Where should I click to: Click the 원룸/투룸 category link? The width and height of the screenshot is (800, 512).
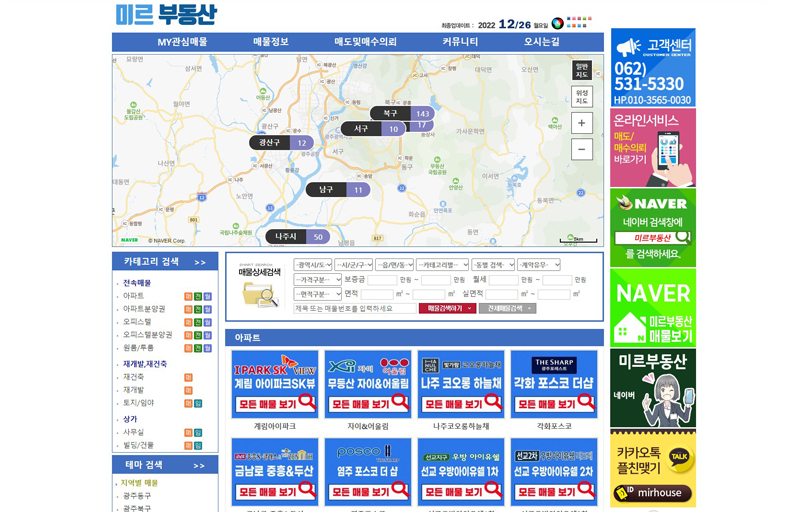tap(138, 348)
